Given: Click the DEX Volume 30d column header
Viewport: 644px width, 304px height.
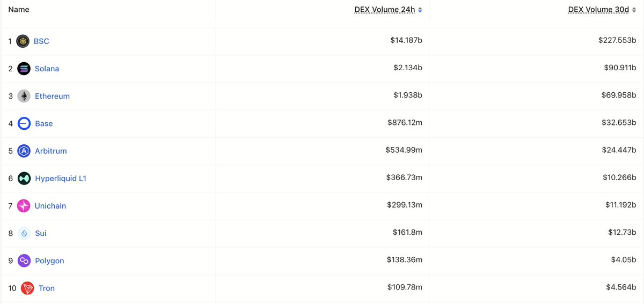Looking at the screenshot, I should [x=598, y=10].
